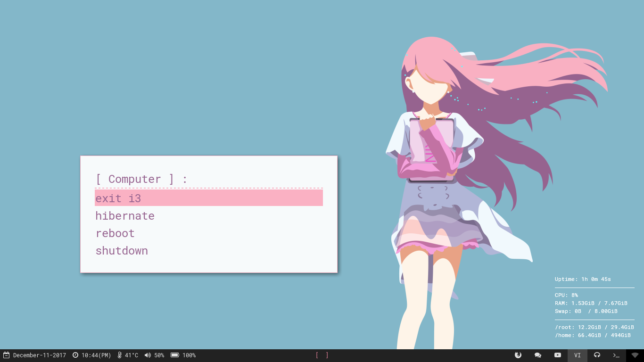This screenshot has height=362, width=644.
Task: Click the headphones music icon
Action: coord(597,355)
